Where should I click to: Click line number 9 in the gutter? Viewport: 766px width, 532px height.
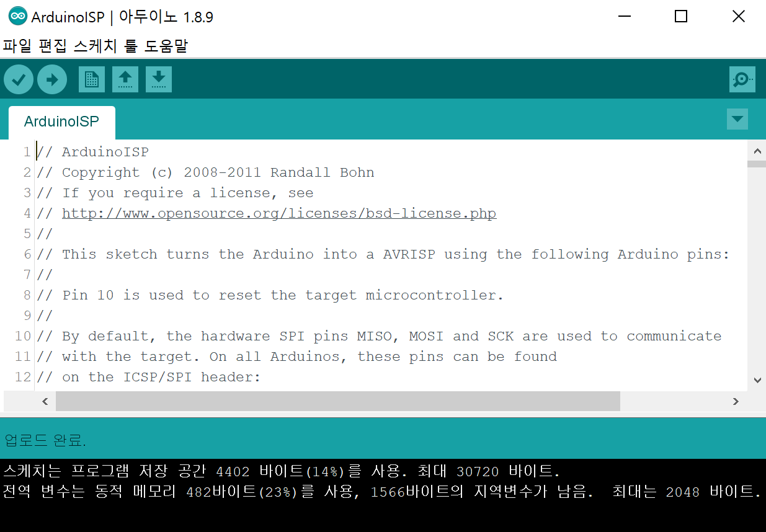point(27,316)
